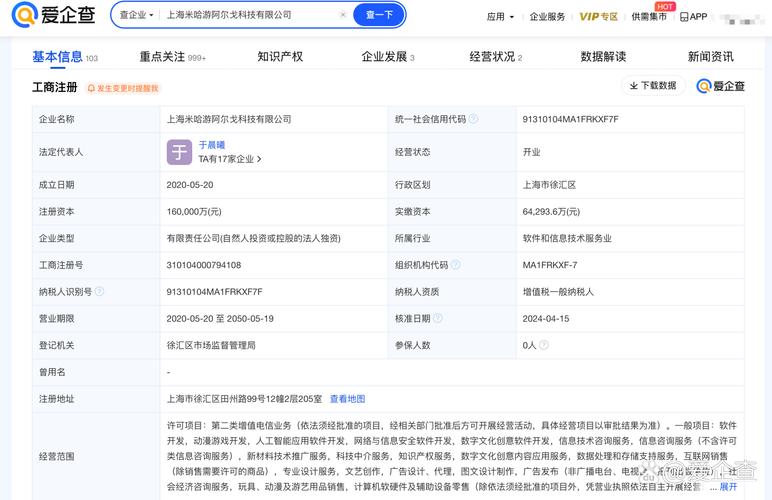Viewport: 772px width, 500px height.
Task: Click the registered capital value 160,000万(元)
Action: click(194, 212)
